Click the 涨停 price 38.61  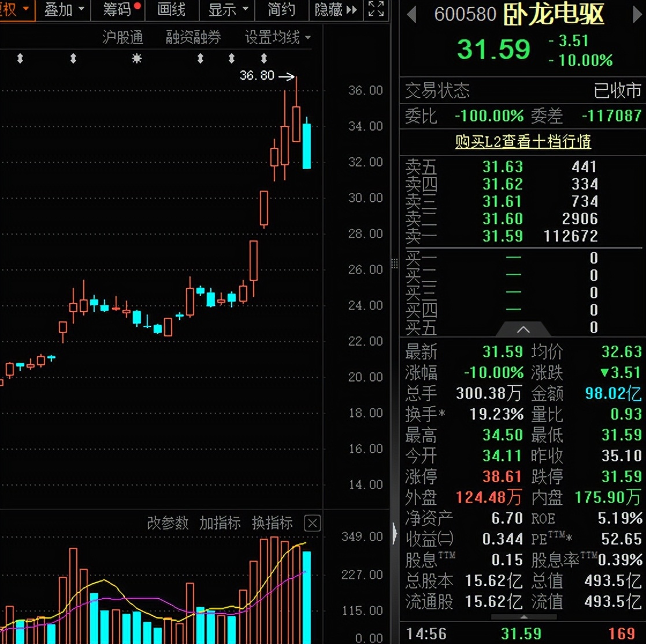[503, 476]
